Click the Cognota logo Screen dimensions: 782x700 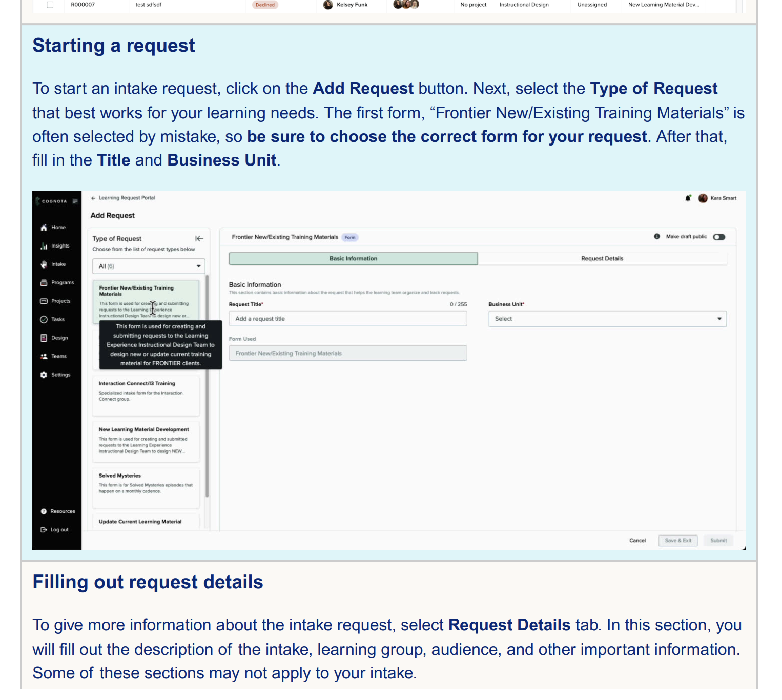51,201
